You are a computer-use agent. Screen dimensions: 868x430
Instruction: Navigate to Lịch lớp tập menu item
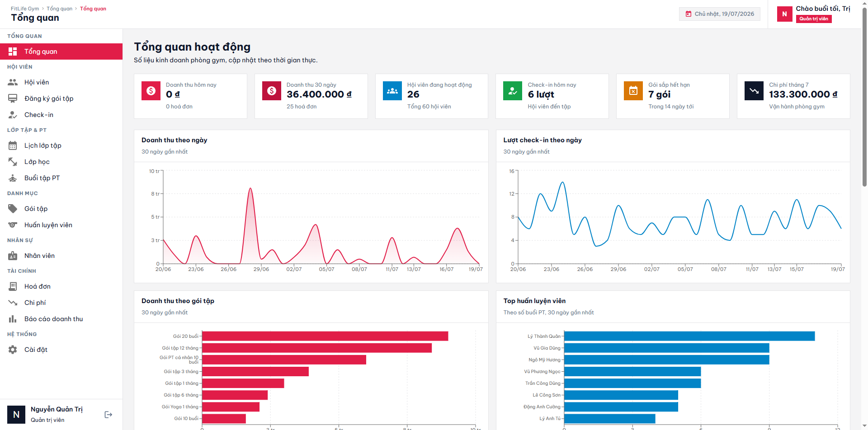tap(61, 145)
